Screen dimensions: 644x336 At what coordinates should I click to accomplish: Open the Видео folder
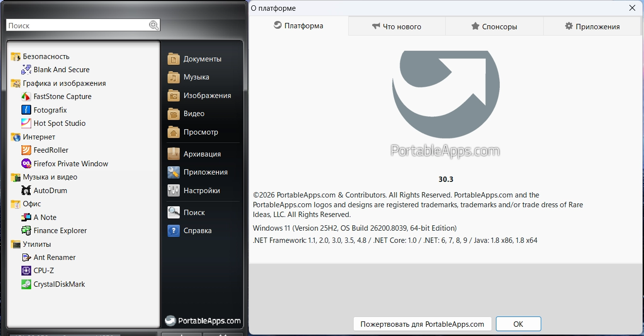pos(186,114)
